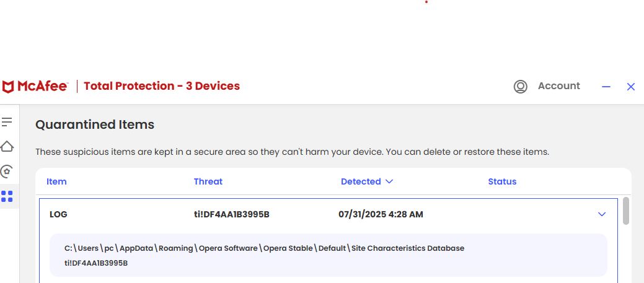Viewport: 644px width, 283px height.
Task: Collapse the LOG row with its chevron
Action: (x=602, y=214)
